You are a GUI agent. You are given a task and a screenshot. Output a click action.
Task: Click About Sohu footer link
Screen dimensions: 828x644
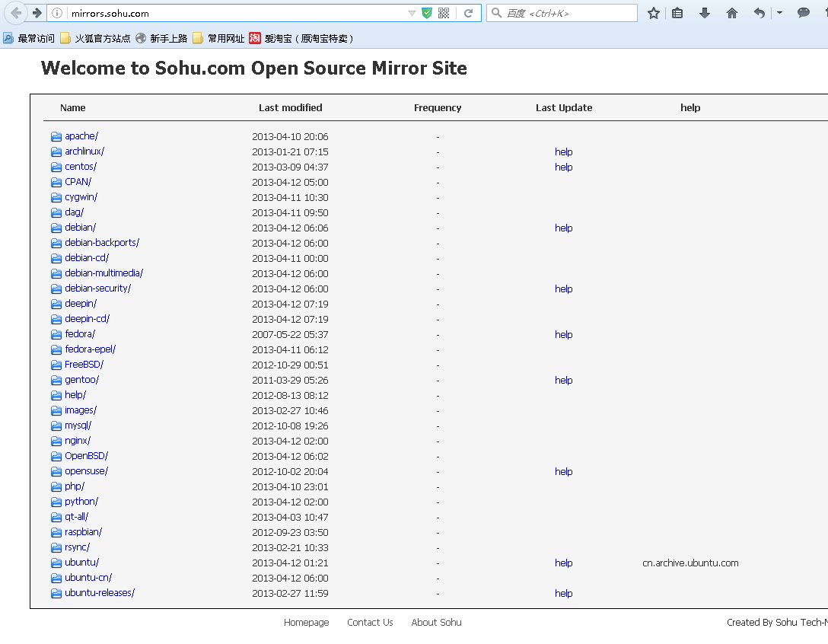tap(436, 623)
